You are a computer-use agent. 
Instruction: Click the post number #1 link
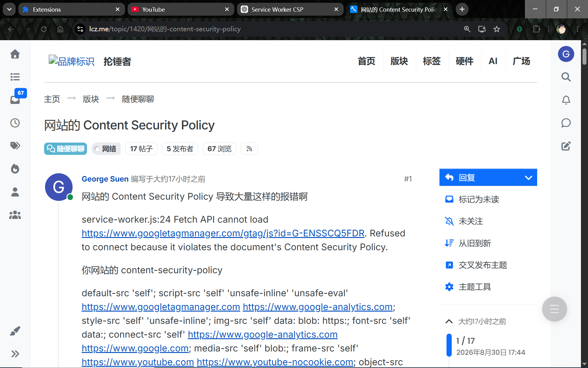pos(408,179)
